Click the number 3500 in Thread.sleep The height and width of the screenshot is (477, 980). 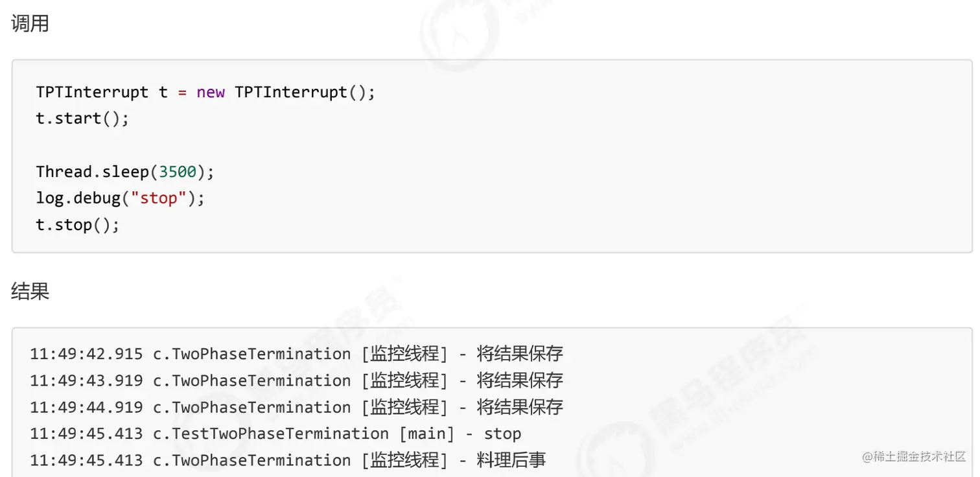click(177, 172)
